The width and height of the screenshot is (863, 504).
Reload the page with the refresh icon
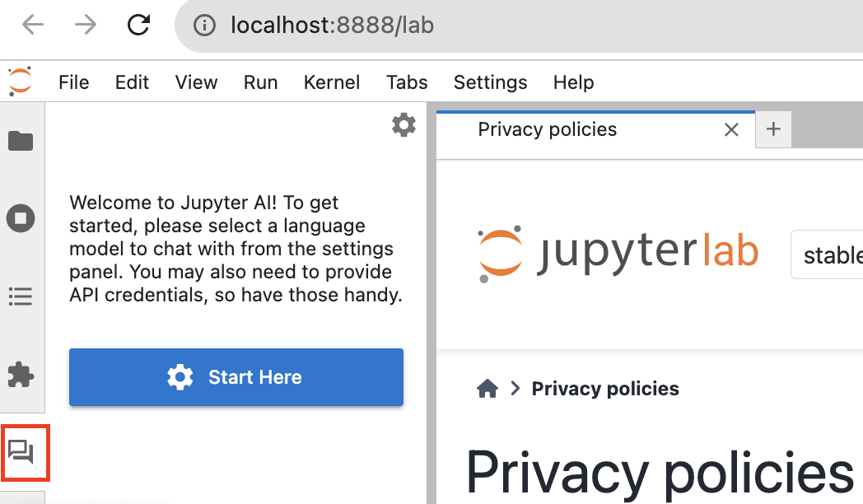[x=138, y=25]
